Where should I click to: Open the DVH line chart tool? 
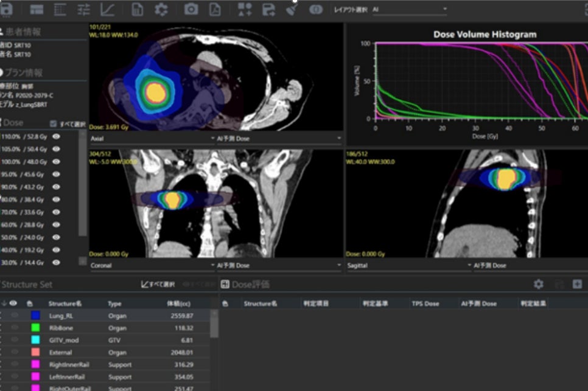[107, 9]
